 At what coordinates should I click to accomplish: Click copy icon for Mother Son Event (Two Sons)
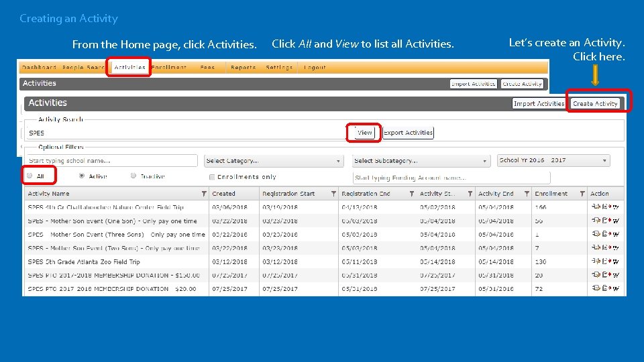pos(596,247)
